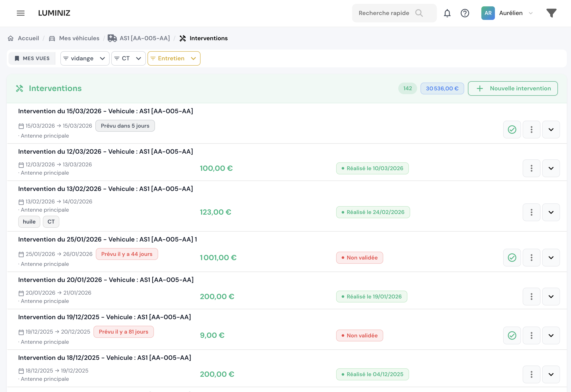The height and width of the screenshot is (392, 571).
Task: Open three-dot menu for 12/03/2026 intervention
Action: click(531, 168)
